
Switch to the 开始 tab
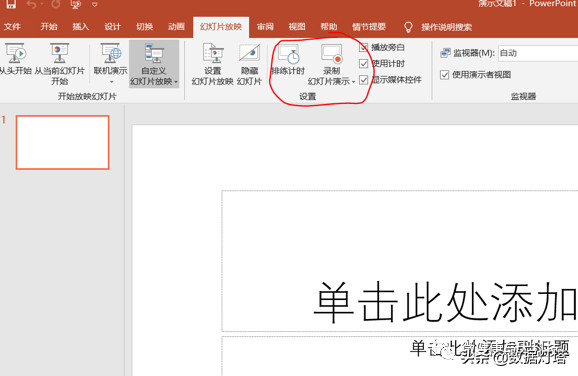[49, 27]
